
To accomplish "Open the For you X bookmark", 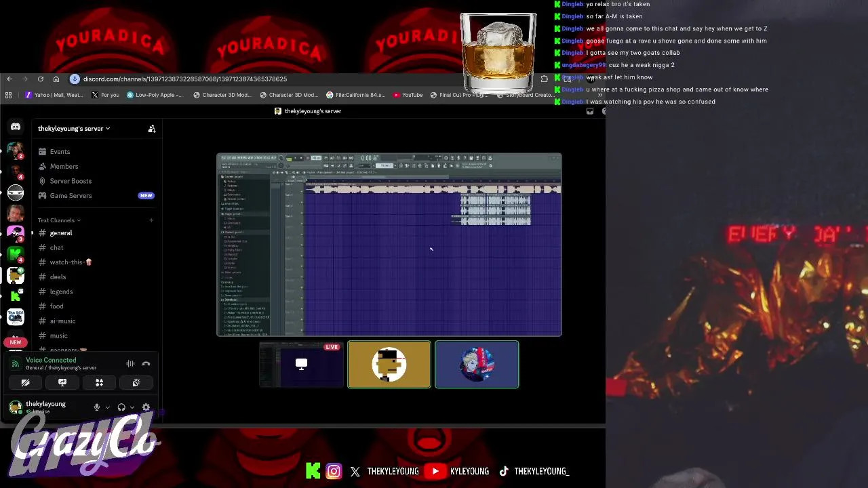I will click(105, 95).
